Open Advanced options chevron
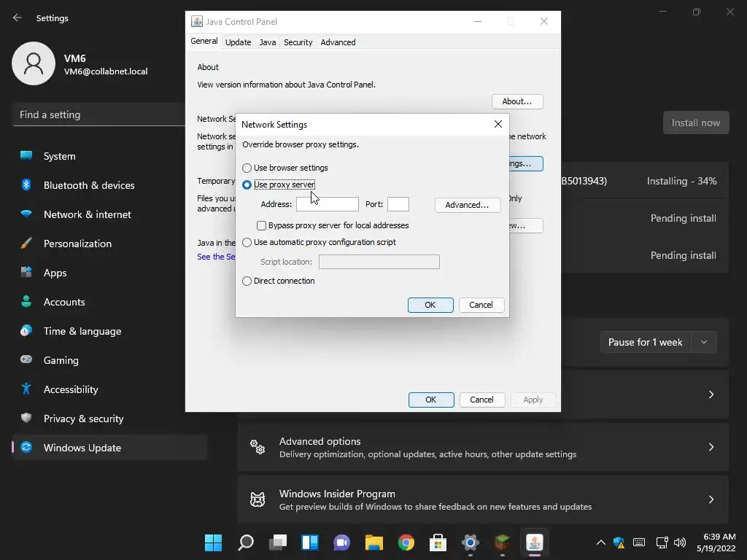The image size is (747, 560). tap(711, 447)
